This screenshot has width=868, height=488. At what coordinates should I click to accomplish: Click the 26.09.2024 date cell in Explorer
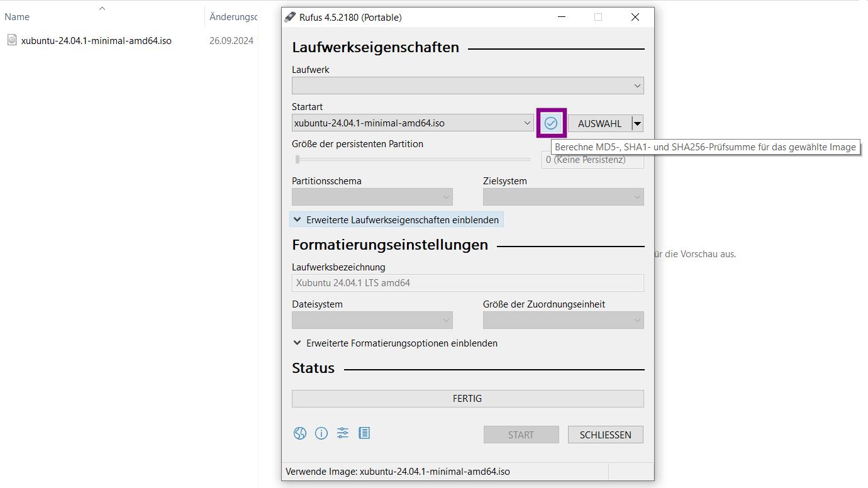coord(231,40)
